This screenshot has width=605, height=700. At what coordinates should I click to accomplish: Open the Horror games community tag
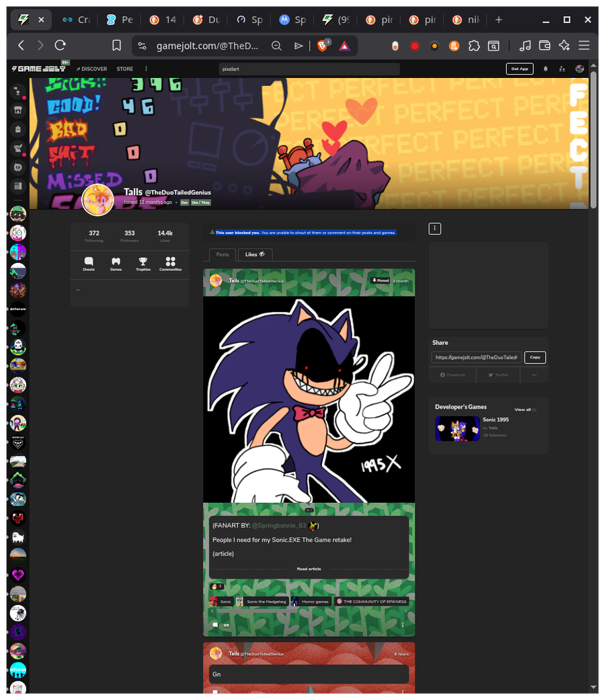[x=311, y=601]
